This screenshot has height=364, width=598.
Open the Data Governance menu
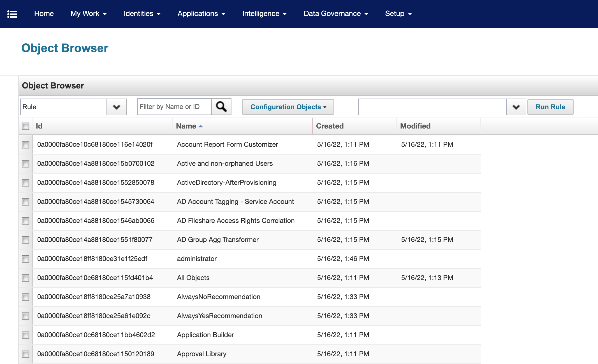coord(336,14)
